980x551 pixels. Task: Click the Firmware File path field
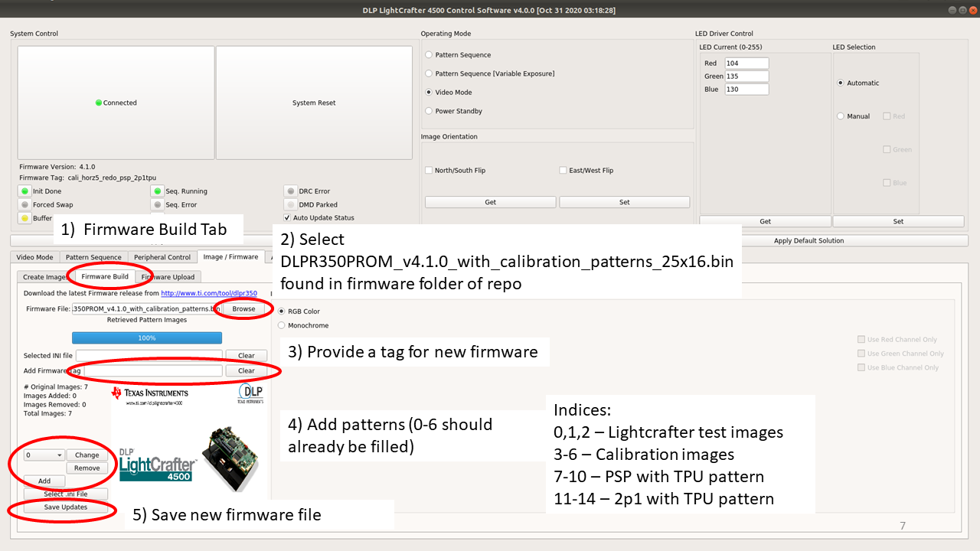(146, 308)
